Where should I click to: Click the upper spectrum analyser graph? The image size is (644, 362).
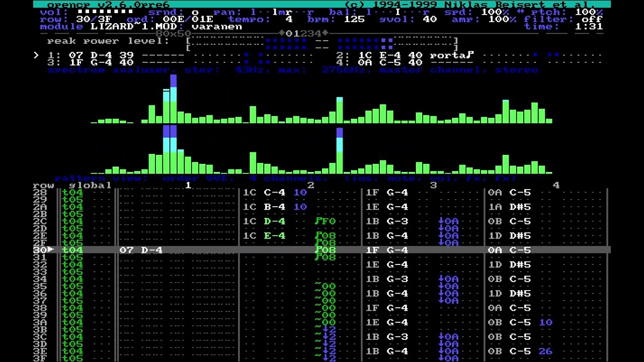[x=322, y=99]
